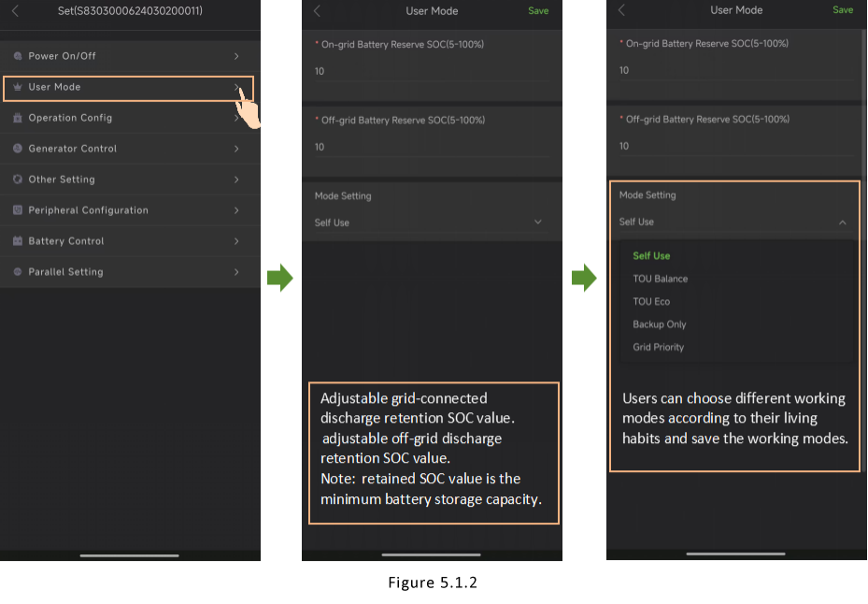This screenshot has width=868, height=604.
Task: Open Generator Control via its right chevron
Action: pyautogui.click(x=236, y=149)
